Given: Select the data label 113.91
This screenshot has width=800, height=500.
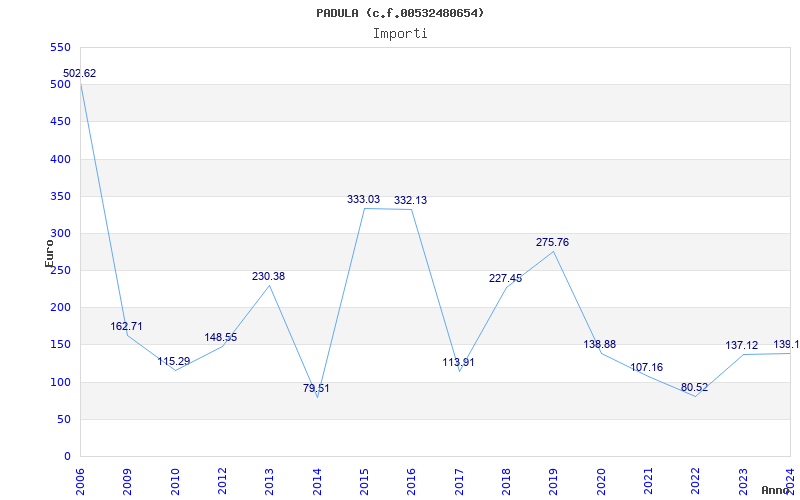Looking at the screenshot, I should click(458, 363).
